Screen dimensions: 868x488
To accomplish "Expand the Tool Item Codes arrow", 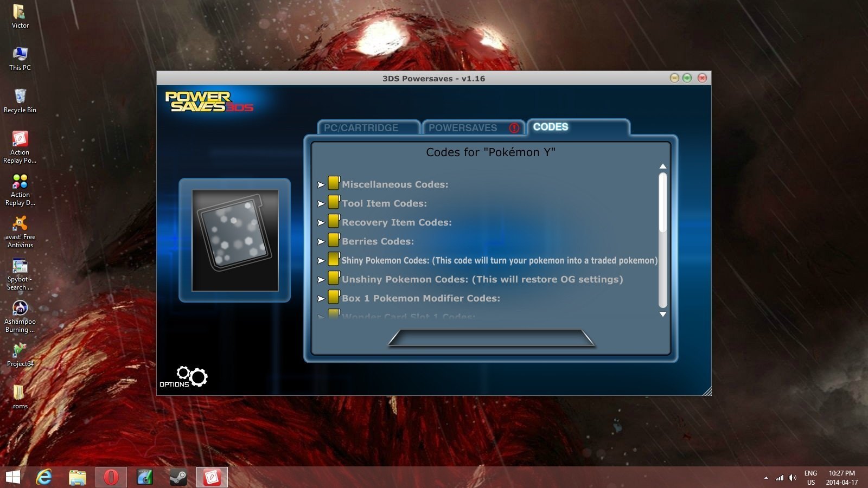I will (321, 204).
